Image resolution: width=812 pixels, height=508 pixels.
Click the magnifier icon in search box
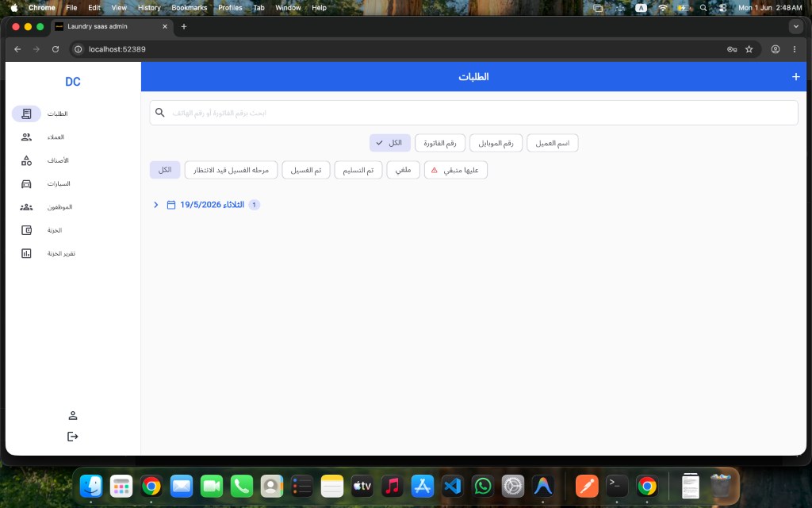[160, 113]
